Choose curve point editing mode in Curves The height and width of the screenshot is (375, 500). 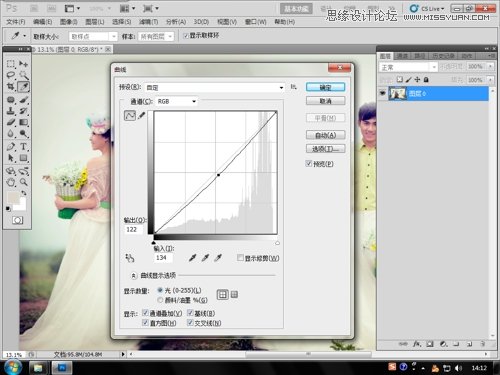tap(130, 116)
